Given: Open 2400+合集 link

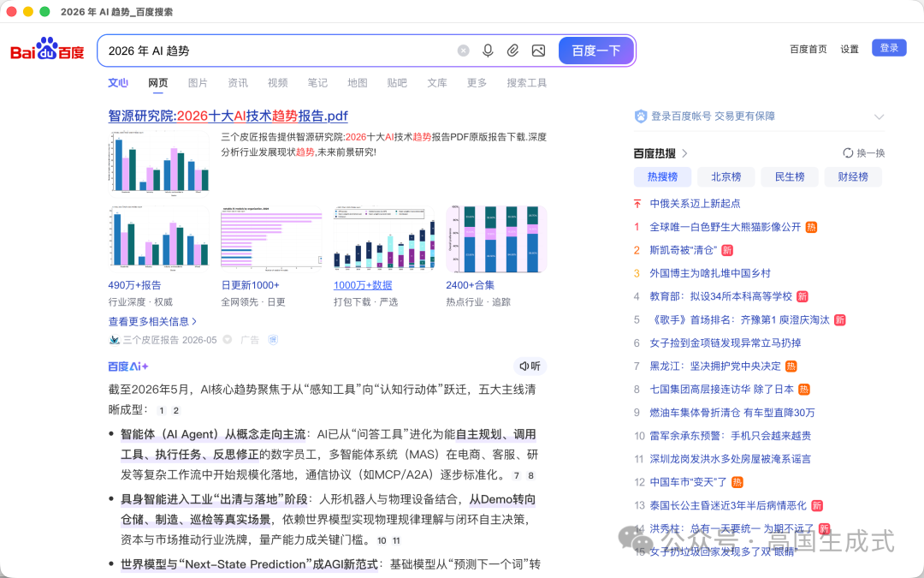Looking at the screenshot, I should (471, 285).
